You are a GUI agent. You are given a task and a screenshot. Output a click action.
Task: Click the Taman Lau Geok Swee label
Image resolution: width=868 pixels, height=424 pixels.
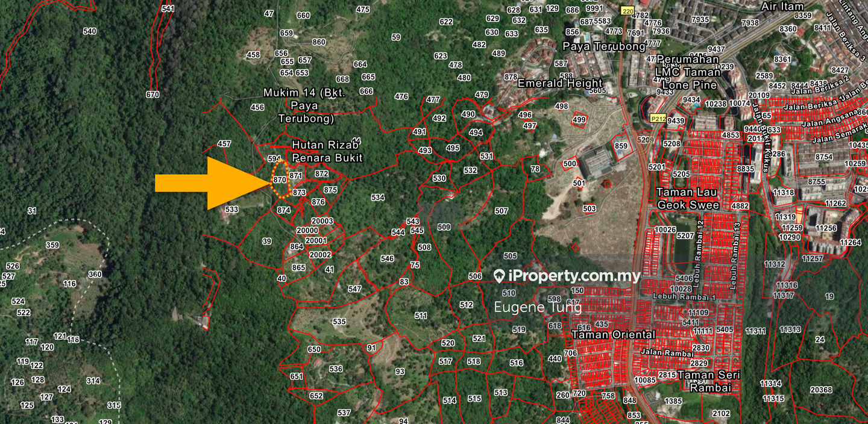pyautogui.click(x=687, y=198)
